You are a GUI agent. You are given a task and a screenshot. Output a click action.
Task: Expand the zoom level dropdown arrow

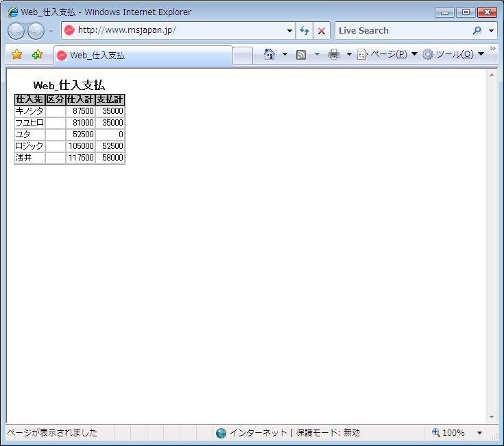coord(479,433)
